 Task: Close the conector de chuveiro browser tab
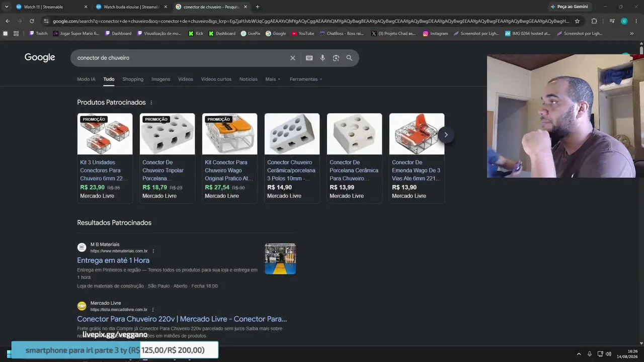click(x=246, y=7)
